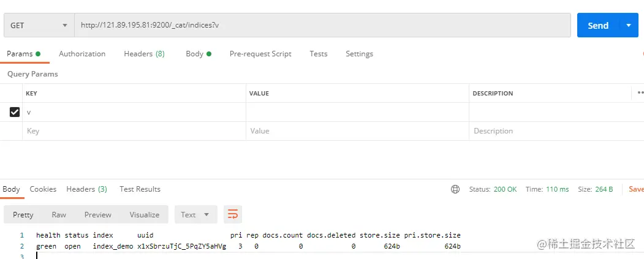Open the response Headers (3) tab
This screenshot has height=259, width=644.
tap(86, 189)
